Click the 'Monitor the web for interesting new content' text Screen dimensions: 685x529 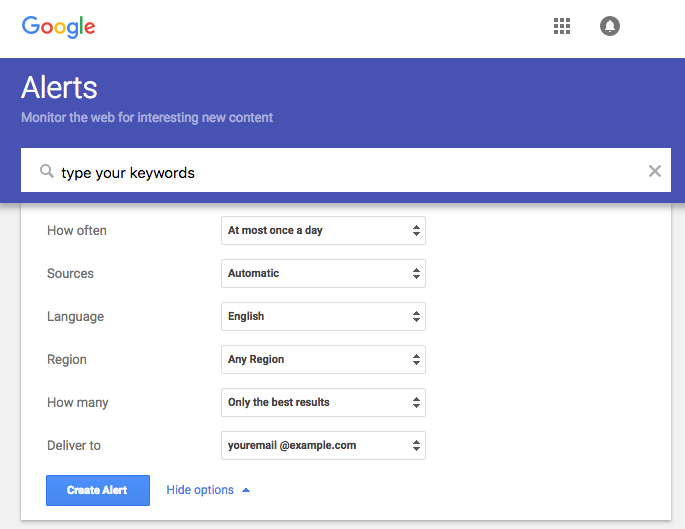[147, 118]
